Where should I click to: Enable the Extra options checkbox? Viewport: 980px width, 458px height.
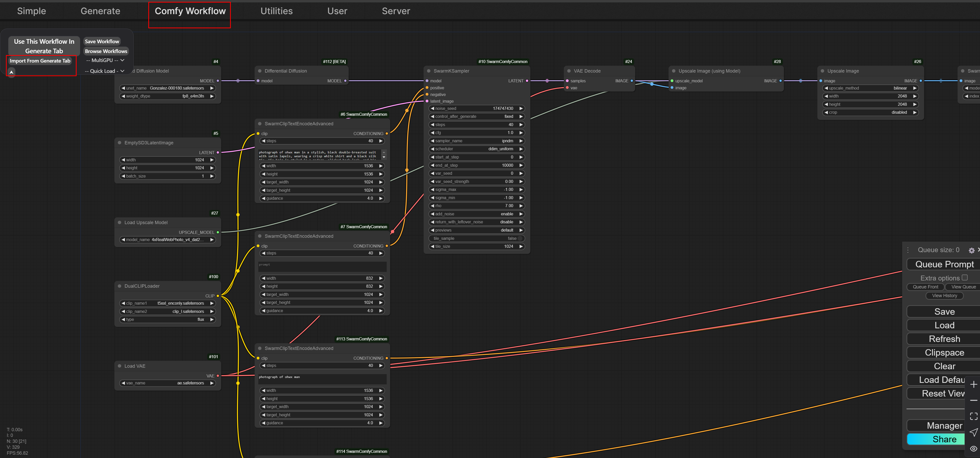point(964,278)
